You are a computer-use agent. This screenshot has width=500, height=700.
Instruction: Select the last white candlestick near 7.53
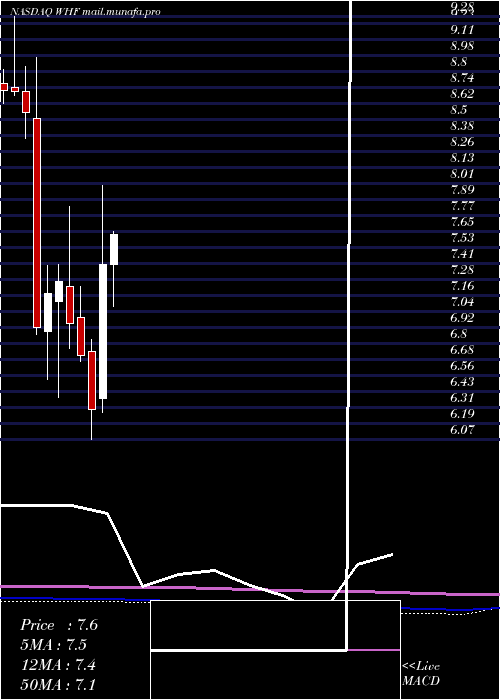pyautogui.click(x=114, y=250)
